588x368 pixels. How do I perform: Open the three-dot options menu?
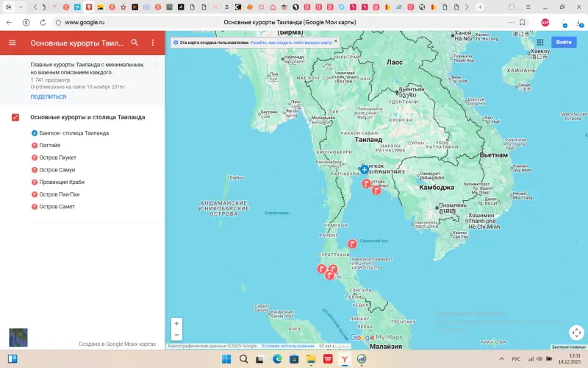153,43
